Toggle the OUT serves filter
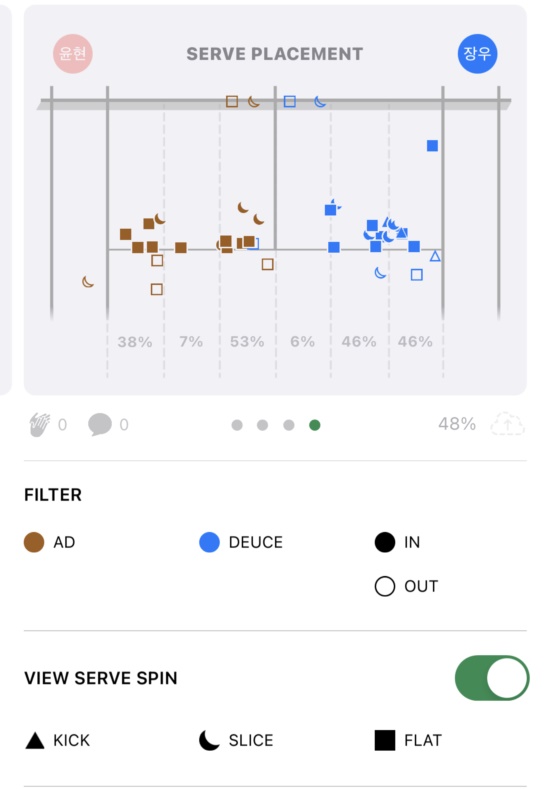Image resolution: width=550 pixels, height=789 pixels. click(407, 586)
